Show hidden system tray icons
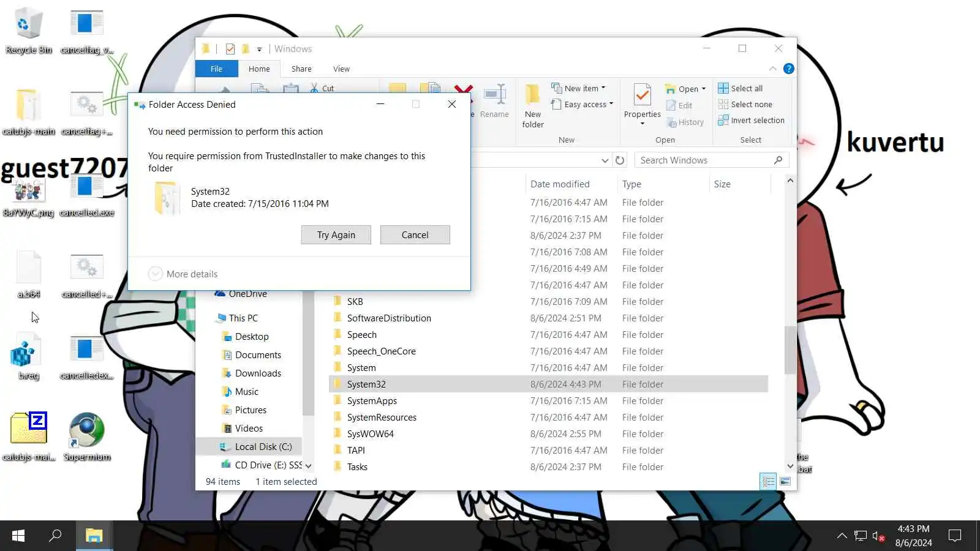Viewport: 980px width, 551px height. pos(842,536)
